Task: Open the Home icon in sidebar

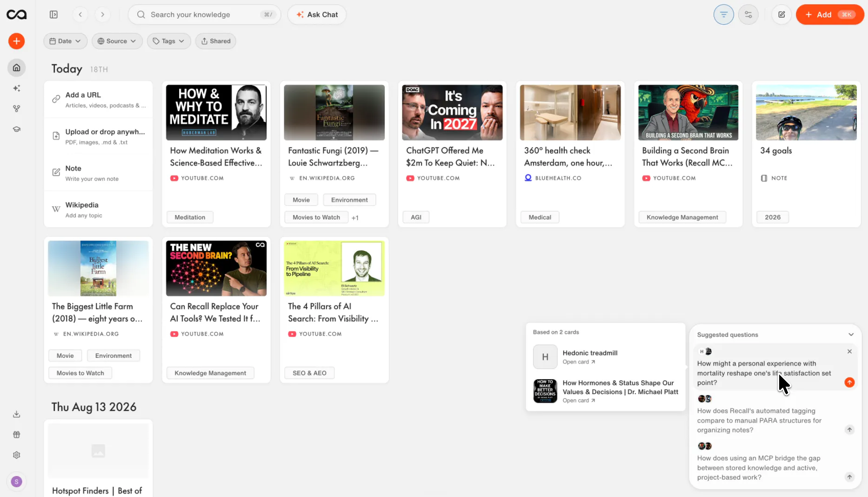Action: coord(16,68)
